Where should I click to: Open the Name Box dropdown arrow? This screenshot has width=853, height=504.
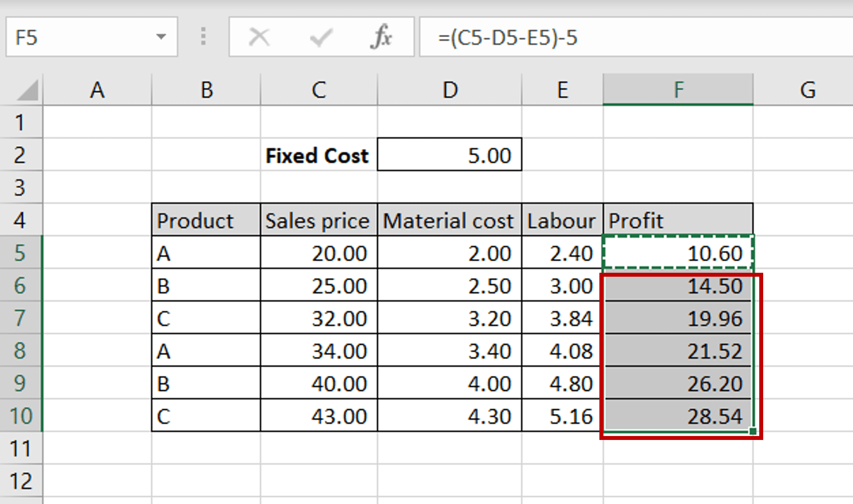pos(161,37)
